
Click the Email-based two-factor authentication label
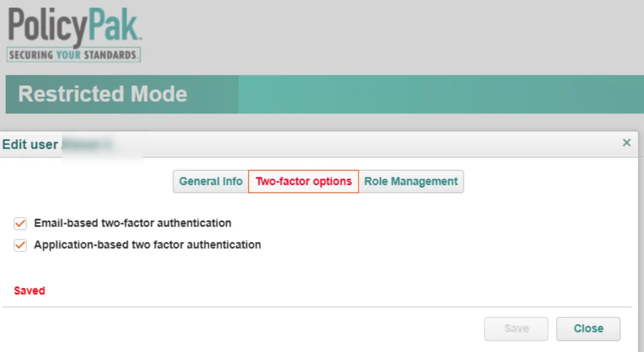tap(133, 223)
